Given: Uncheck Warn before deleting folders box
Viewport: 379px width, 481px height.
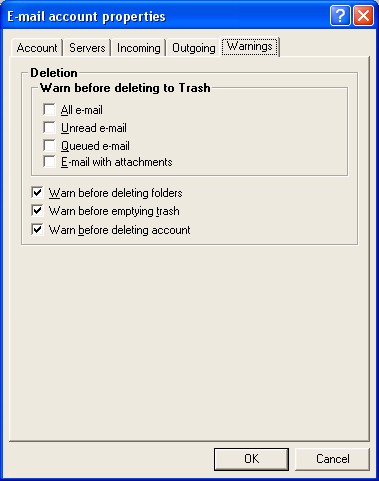Looking at the screenshot, I should tap(37, 192).
